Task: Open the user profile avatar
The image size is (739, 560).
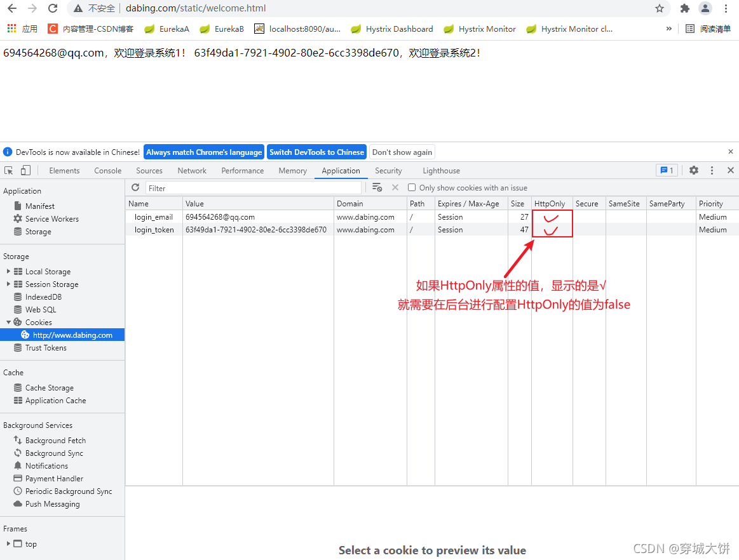Action: click(705, 8)
